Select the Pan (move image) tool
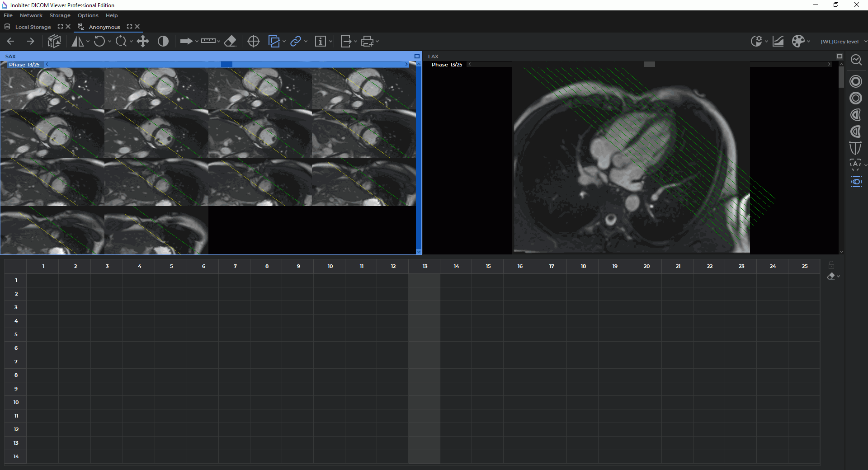This screenshot has height=470, width=868. pos(143,42)
